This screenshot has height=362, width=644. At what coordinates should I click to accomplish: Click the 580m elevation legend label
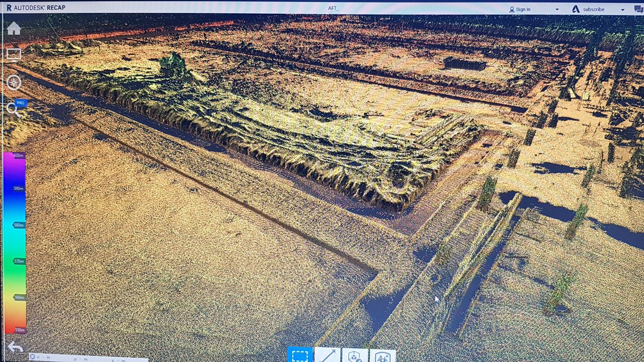pyautogui.click(x=19, y=225)
